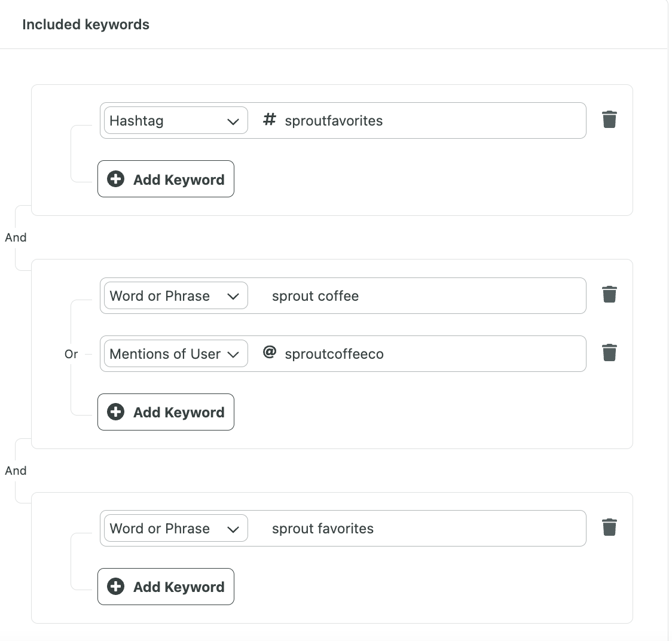Open the Hashtag type dropdown
672x641 pixels.
tap(176, 120)
